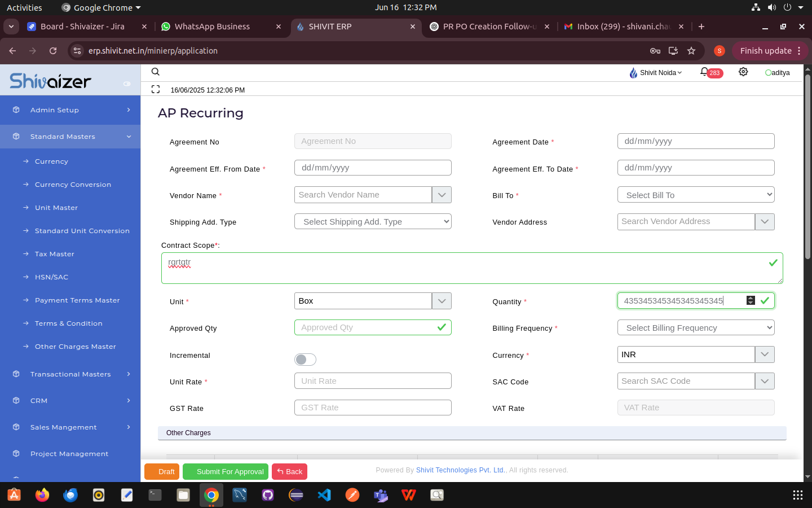Open the notifications bell with 283 badge

pyautogui.click(x=705, y=72)
